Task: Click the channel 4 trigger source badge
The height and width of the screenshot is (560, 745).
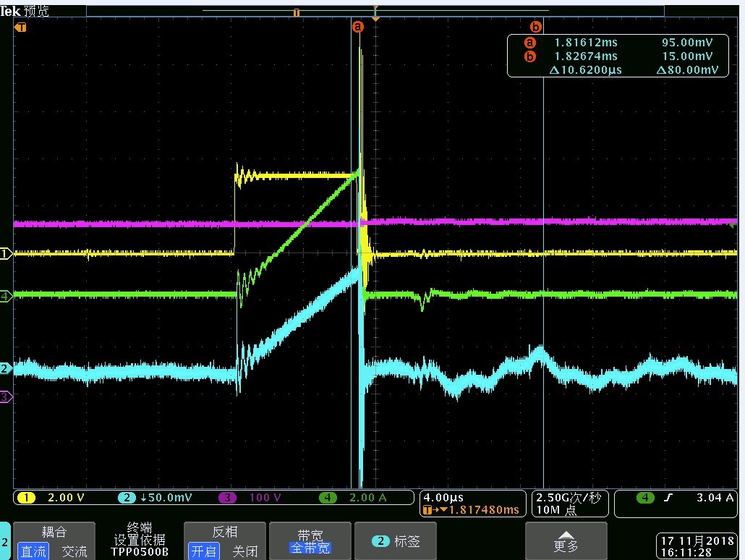Action: pyautogui.click(x=644, y=498)
